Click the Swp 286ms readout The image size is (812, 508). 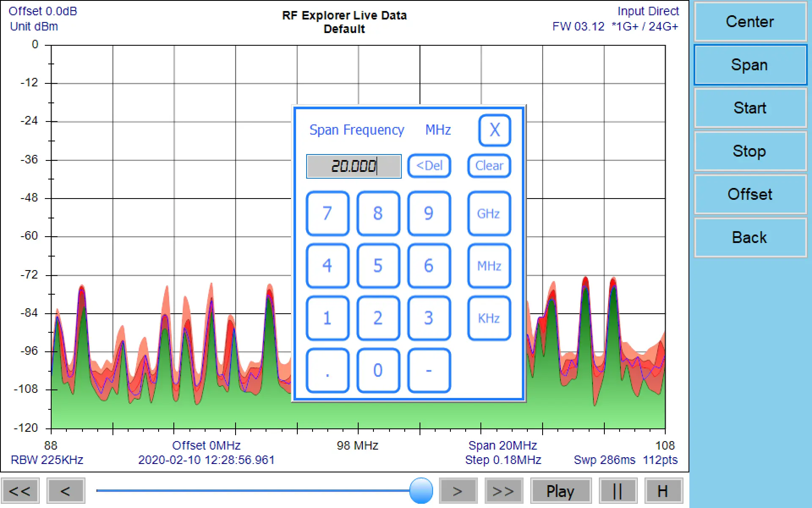pos(604,460)
